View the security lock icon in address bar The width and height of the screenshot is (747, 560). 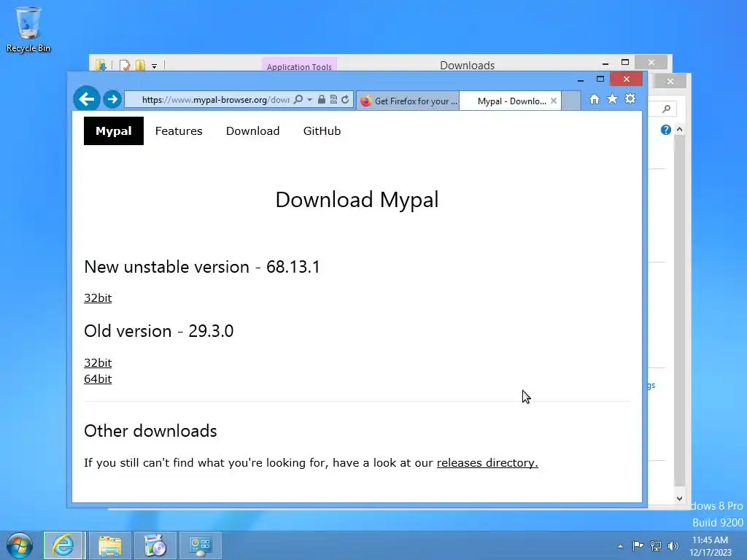322,99
